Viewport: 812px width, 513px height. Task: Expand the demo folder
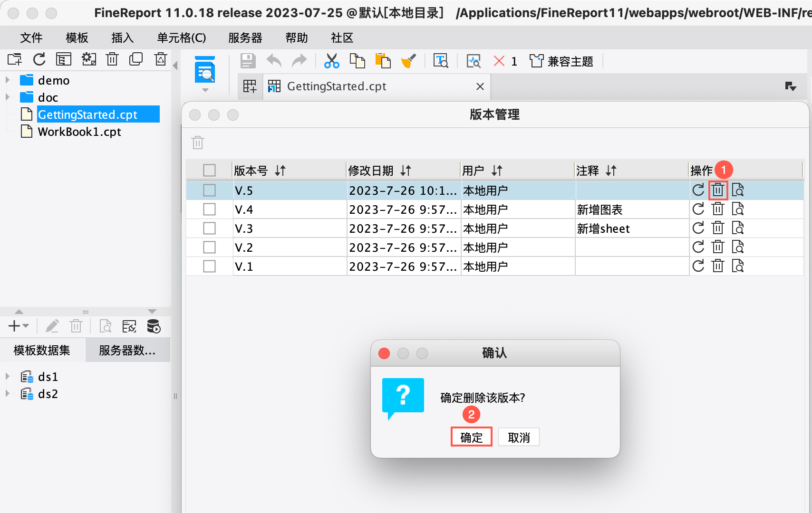pos(8,80)
